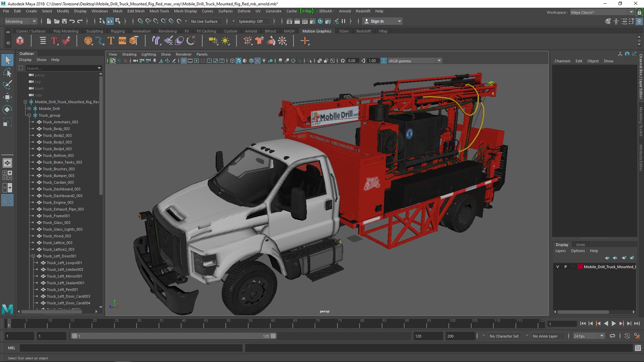Toggle loop playback arrows icon

612,336
